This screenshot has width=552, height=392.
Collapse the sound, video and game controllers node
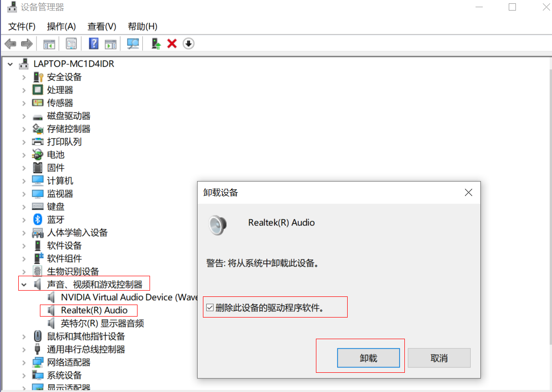pyautogui.click(x=24, y=285)
